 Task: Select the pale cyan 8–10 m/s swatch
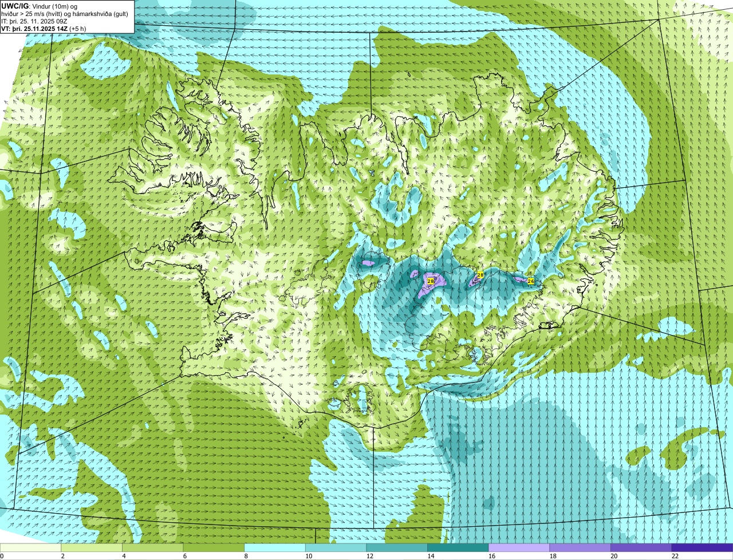click(275, 547)
